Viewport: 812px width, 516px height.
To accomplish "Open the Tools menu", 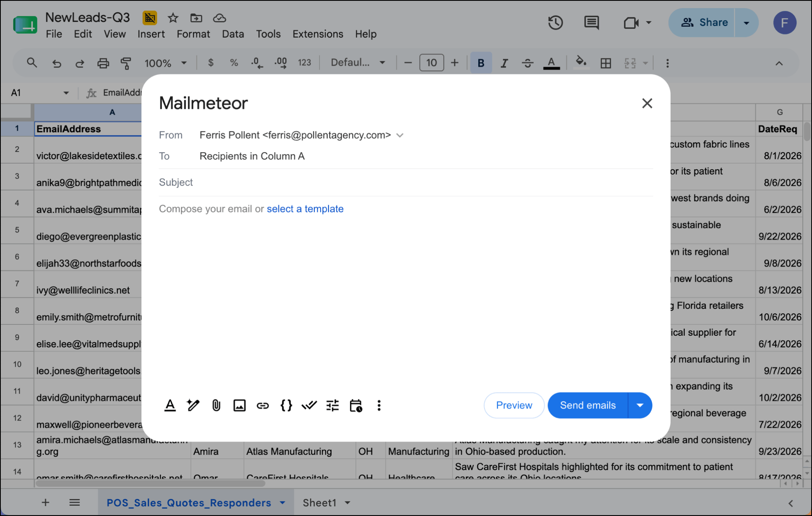I will coord(268,34).
